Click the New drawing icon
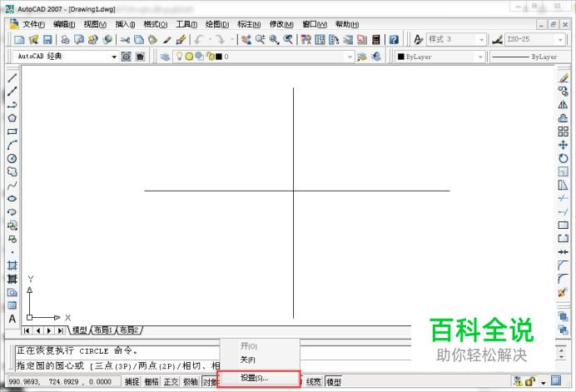This screenshot has height=392, width=576. [x=19, y=39]
